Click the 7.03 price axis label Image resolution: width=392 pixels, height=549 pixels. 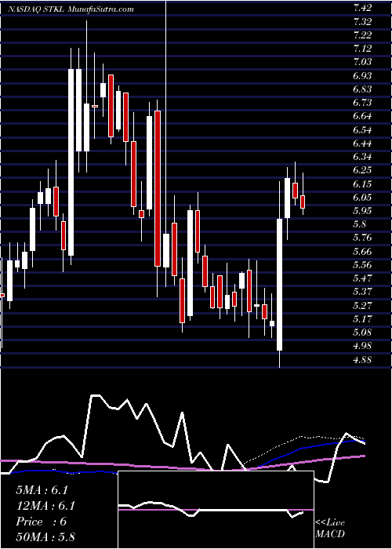click(x=362, y=62)
